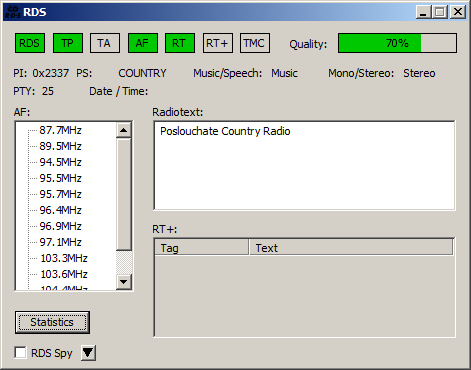This screenshot has height=370, width=471.
Task: Click the green RDS indicator
Action: (30, 43)
